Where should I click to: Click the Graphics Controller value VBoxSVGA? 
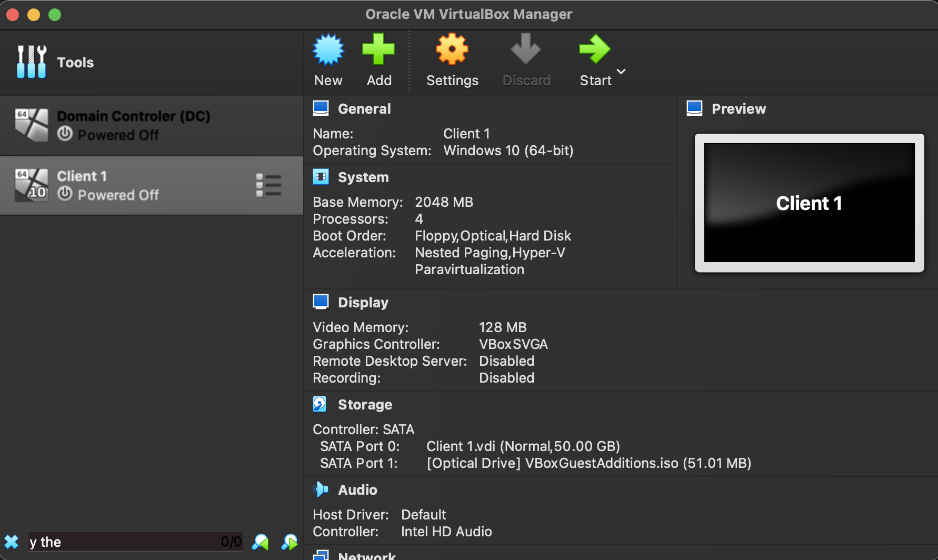tap(513, 344)
